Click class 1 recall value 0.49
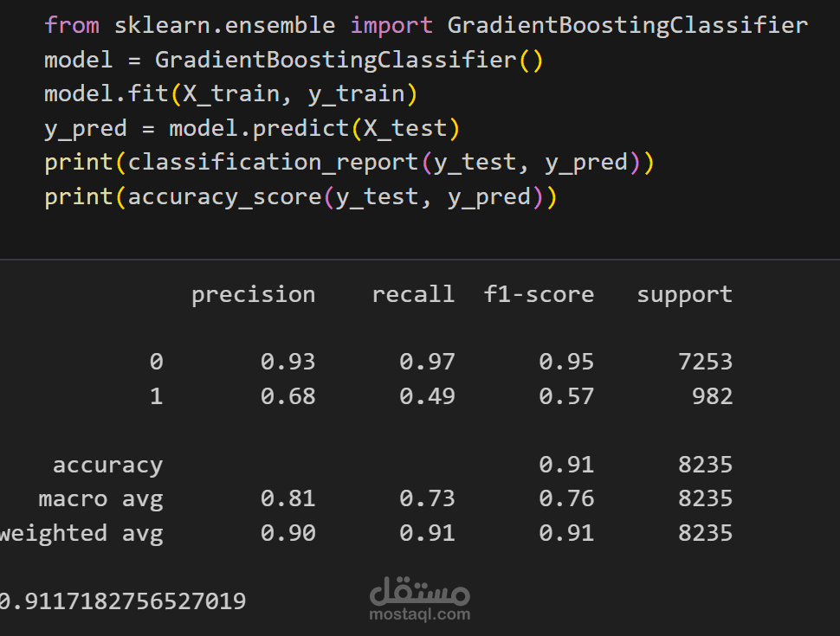 [x=427, y=396]
